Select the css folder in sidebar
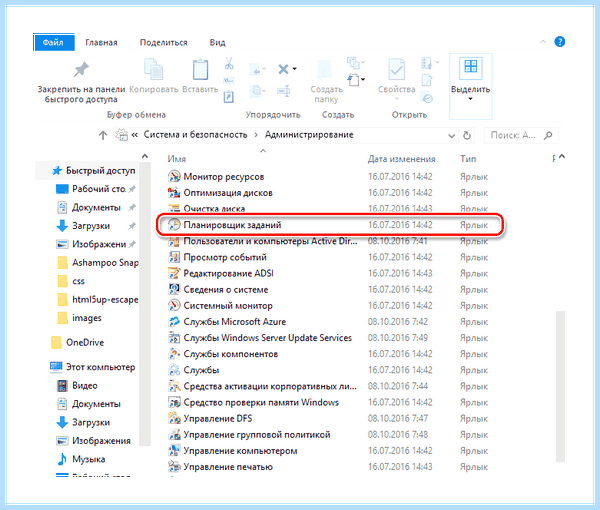Image resolution: width=600 pixels, height=510 pixels. coord(71,281)
